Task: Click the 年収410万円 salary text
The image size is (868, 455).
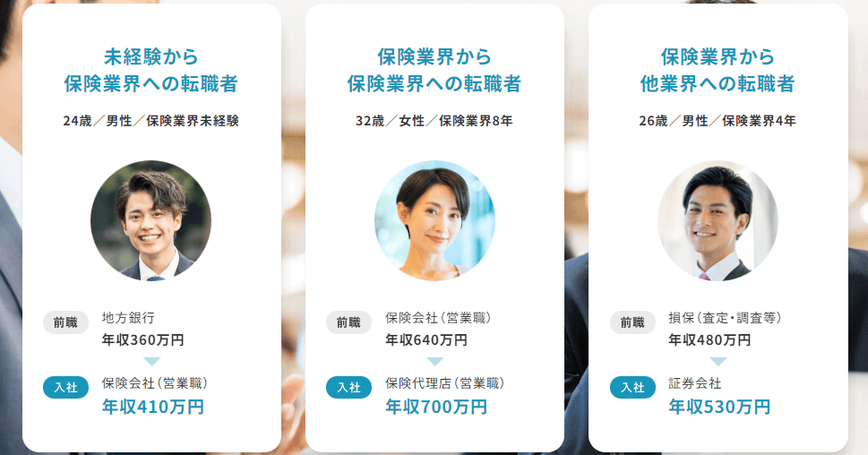Action: tap(153, 407)
